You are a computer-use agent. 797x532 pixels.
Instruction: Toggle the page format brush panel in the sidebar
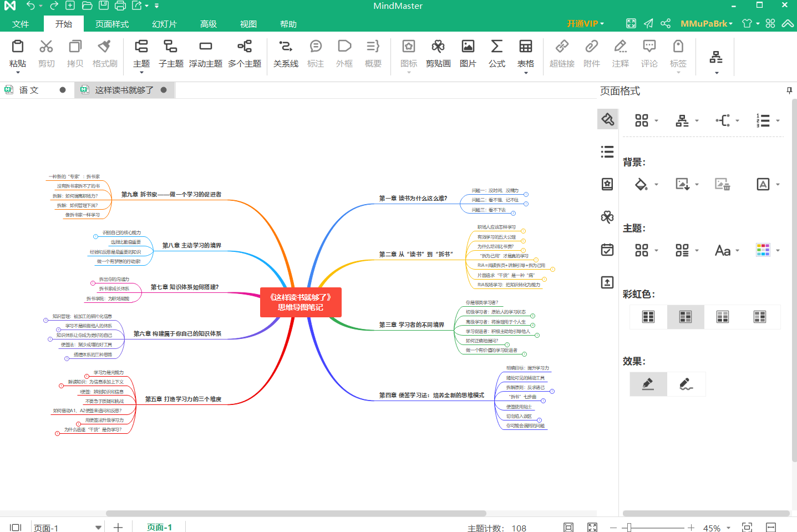(x=607, y=119)
